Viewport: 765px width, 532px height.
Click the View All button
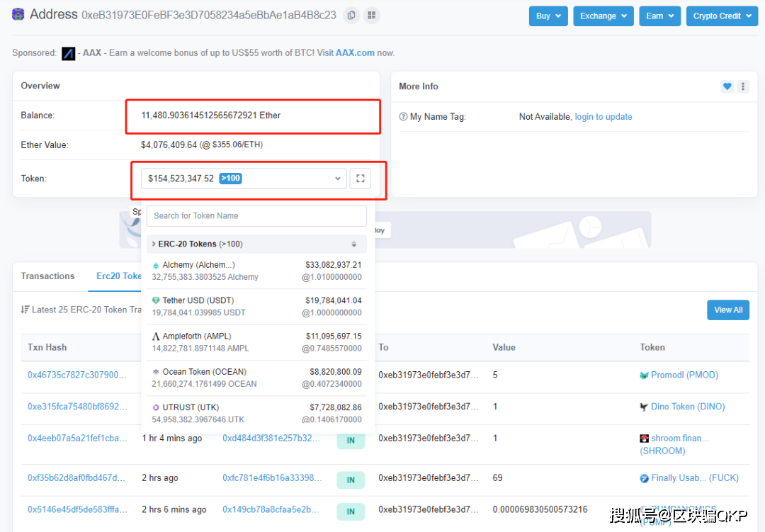pyautogui.click(x=728, y=310)
